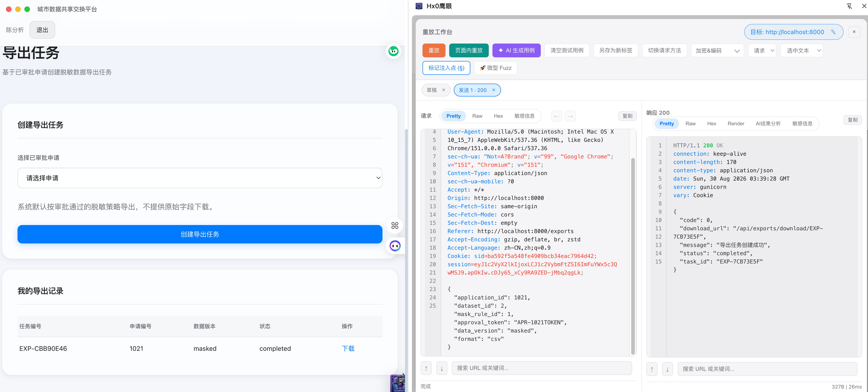
Task: Click the Hx0鹰眼 app icon in title bar
Action: coord(419,6)
